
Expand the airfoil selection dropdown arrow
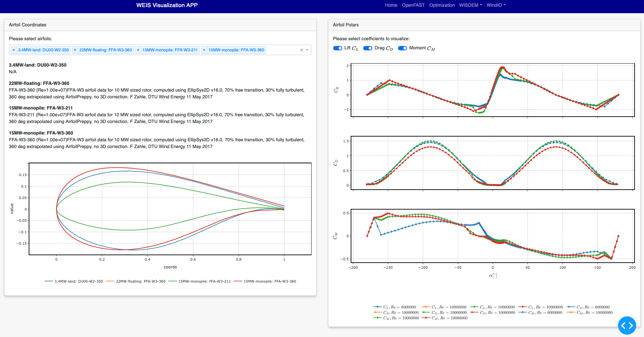pos(307,50)
